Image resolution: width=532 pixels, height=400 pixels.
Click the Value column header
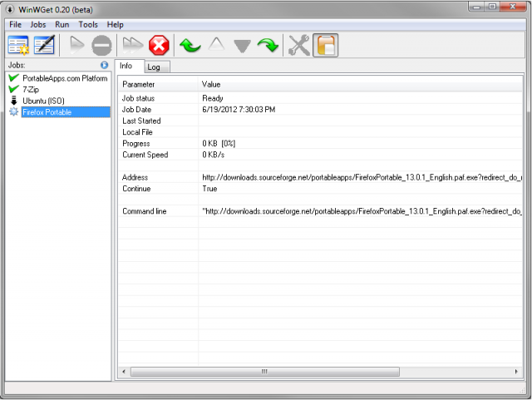coord(357,85)
